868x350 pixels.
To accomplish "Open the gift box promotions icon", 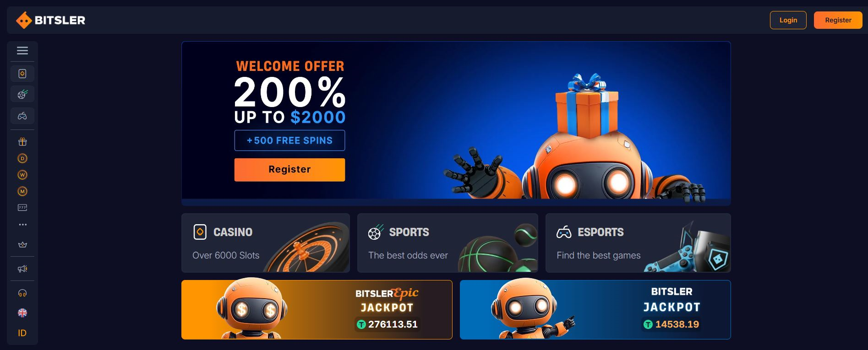I will (22, 142).
